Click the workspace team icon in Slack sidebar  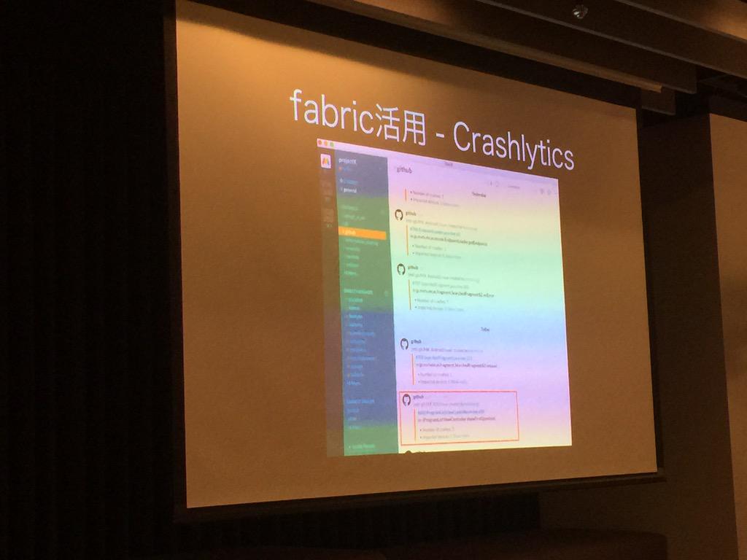[326, 161]
